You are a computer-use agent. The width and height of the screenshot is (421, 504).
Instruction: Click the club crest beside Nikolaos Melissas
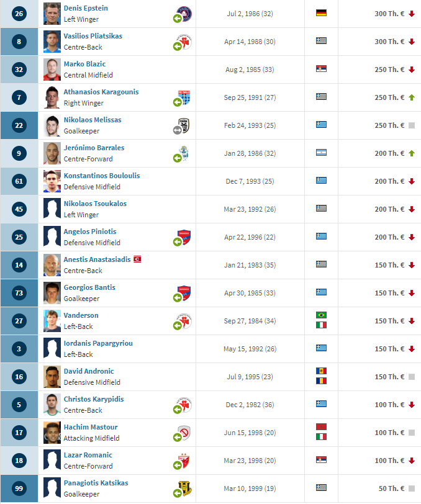[x=184, y=125]
